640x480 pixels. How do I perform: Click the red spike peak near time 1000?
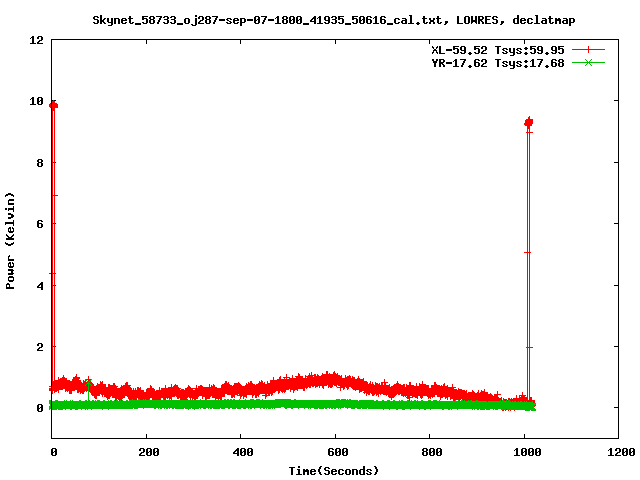[x=529, y=122]
